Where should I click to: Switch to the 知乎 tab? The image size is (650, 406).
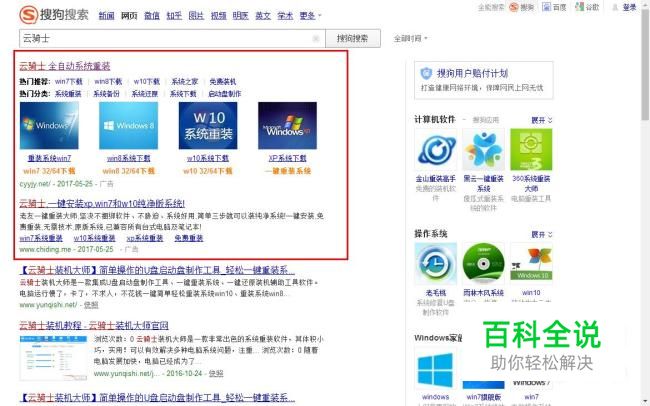(x=174, y=16)
